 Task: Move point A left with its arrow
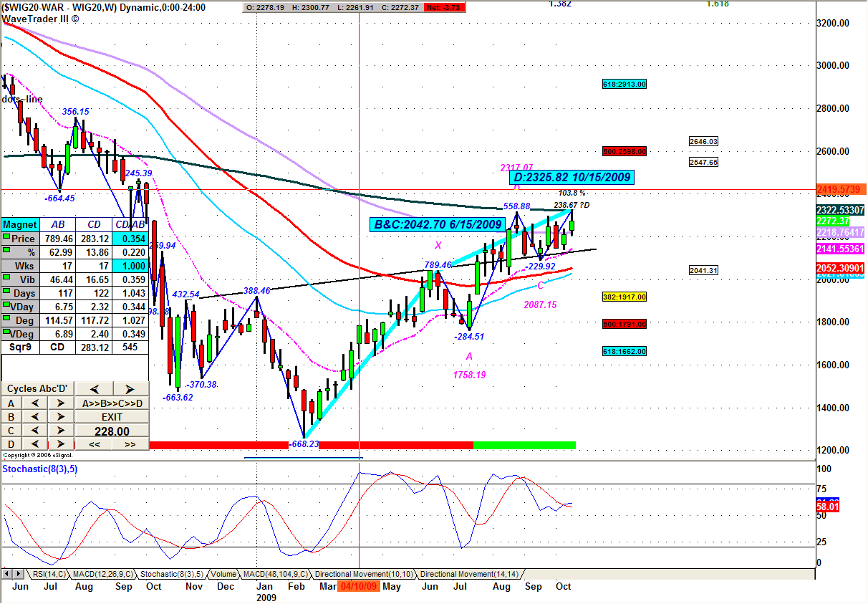pyautogui.click(x=35, y=403)
